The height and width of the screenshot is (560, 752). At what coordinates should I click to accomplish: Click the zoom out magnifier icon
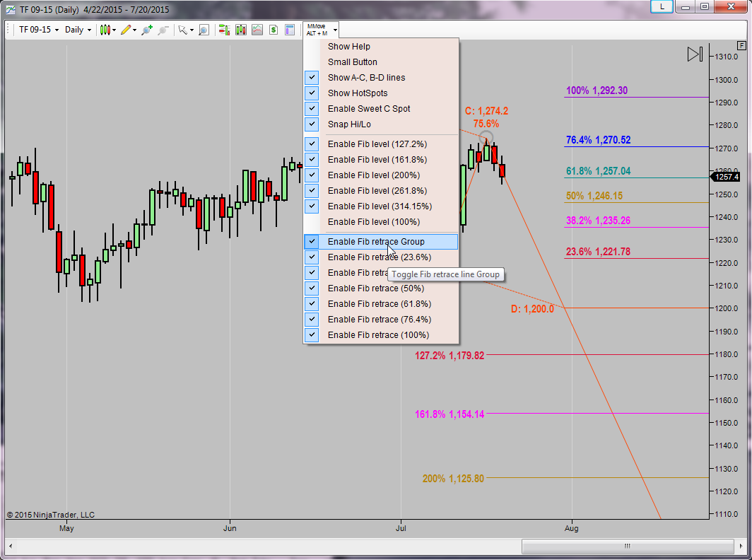tap(163, 30)
